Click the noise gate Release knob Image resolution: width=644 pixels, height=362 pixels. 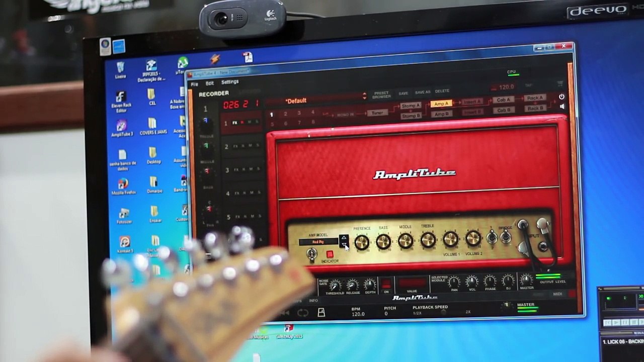coord(353,285)
